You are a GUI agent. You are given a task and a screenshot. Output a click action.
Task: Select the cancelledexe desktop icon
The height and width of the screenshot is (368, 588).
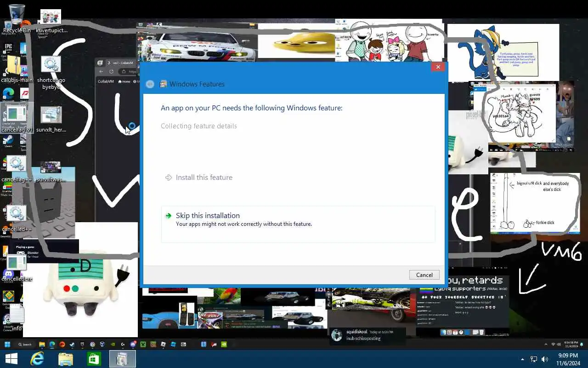[17, 268]
